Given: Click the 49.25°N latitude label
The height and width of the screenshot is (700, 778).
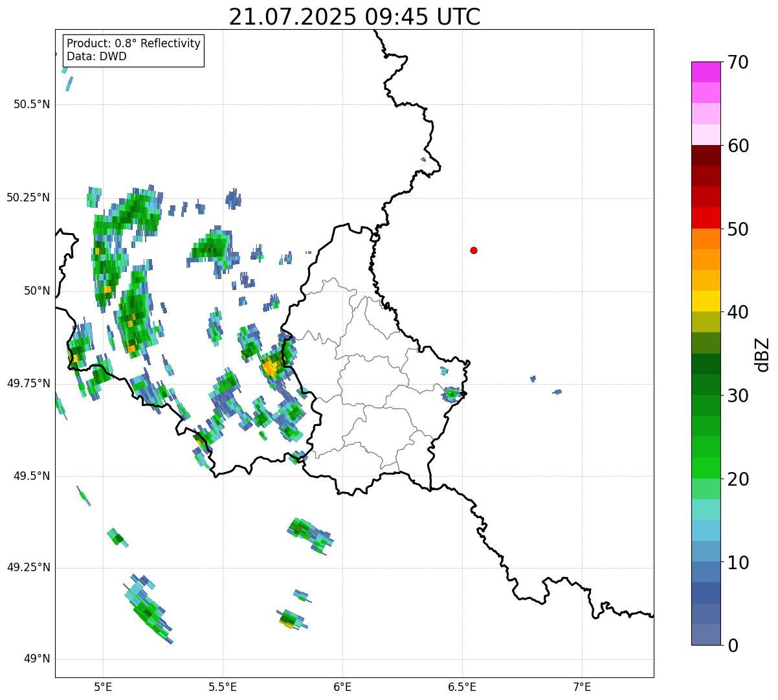Looking at the screenshot, I should (28, 567).
